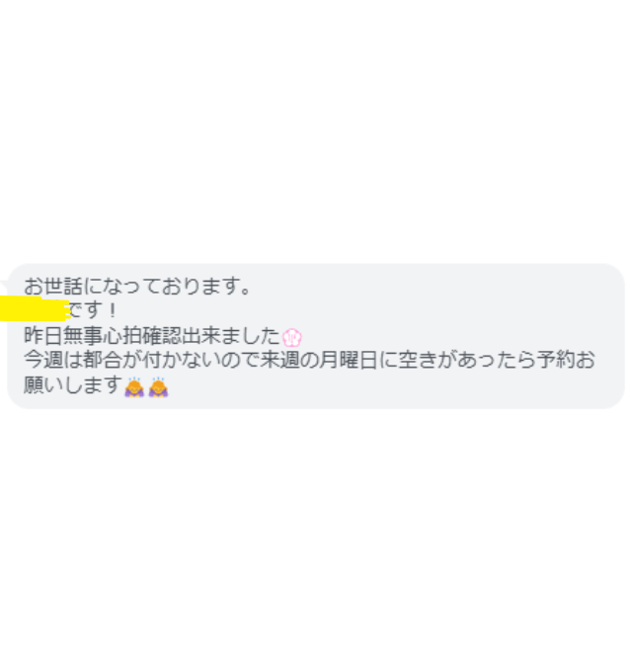Click the yellow redacted name block
The height and width of the screenshot is (672, 632).
point(35,308)
